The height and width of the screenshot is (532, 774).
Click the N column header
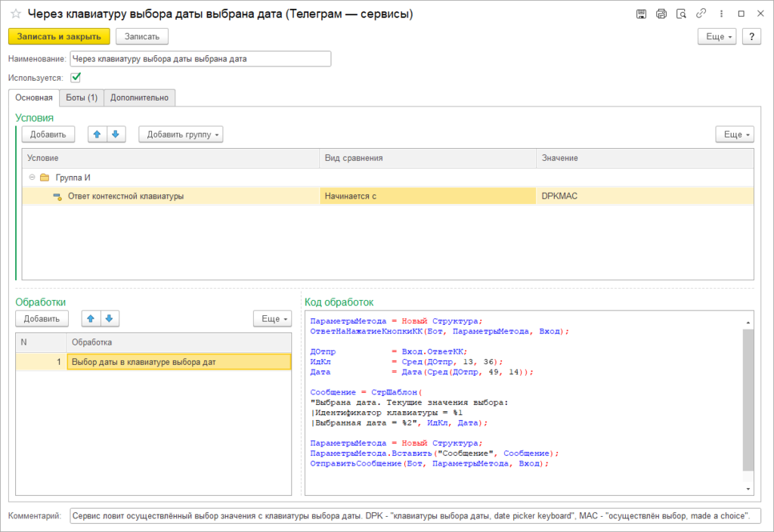click(x=41, y=342)
